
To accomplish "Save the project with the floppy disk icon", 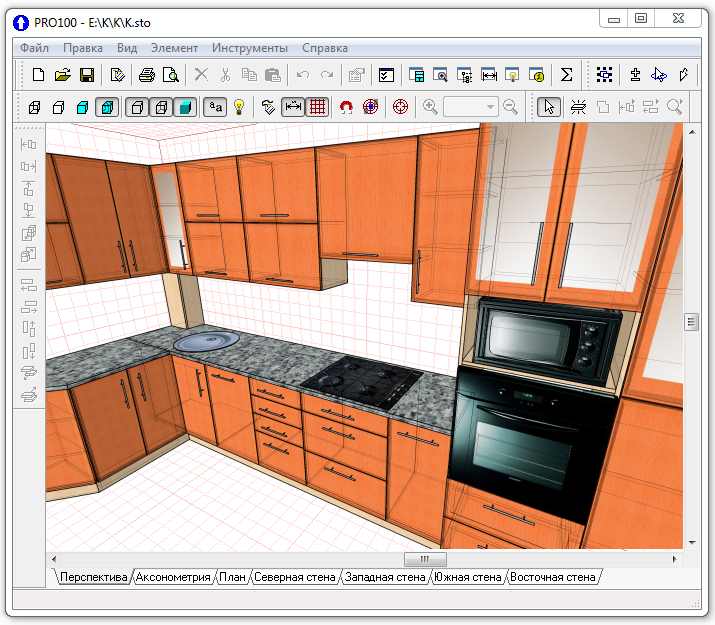I will point(86,75).
